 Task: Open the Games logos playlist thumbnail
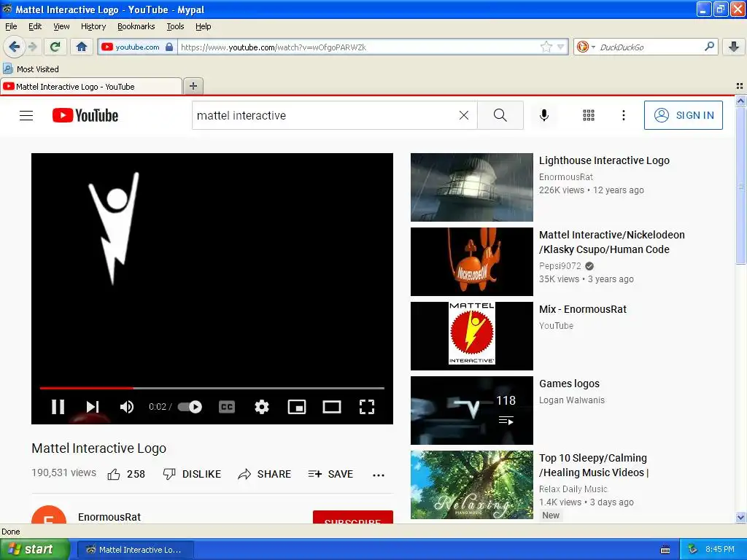point(472,411)
